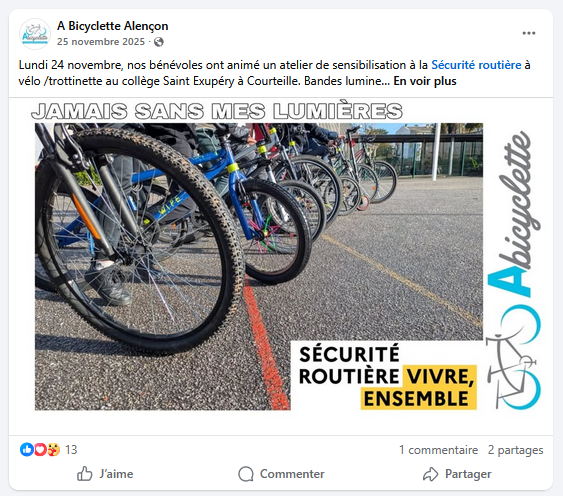Open the A Bicyclette Alençon profile picture
The height and width of the screenshot is (496, 563).
pyautogui.click(x=34, y=34)
